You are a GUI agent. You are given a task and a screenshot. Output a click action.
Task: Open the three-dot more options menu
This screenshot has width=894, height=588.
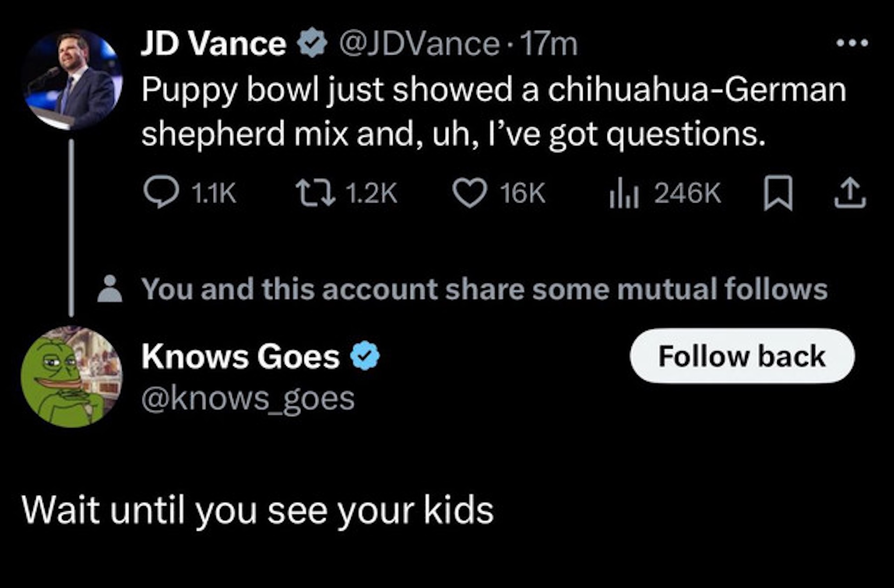click(x=852, y=43)
